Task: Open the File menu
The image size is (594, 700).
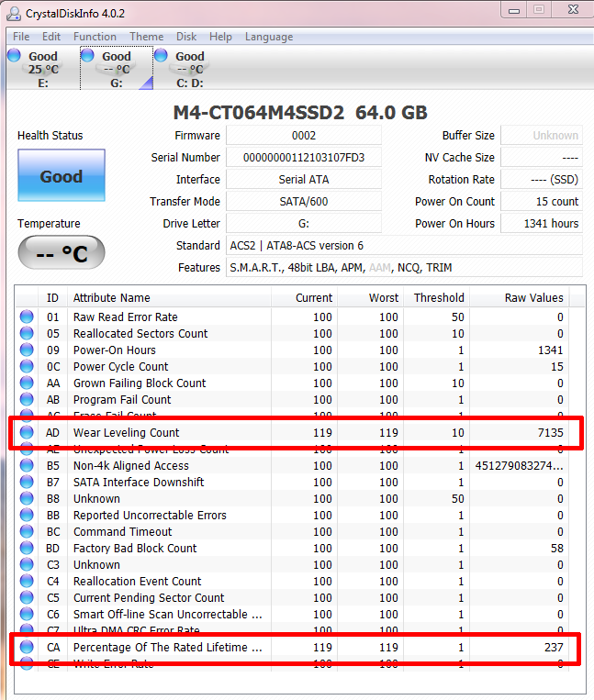Action: pyautogui.click(x=21, y=37)
